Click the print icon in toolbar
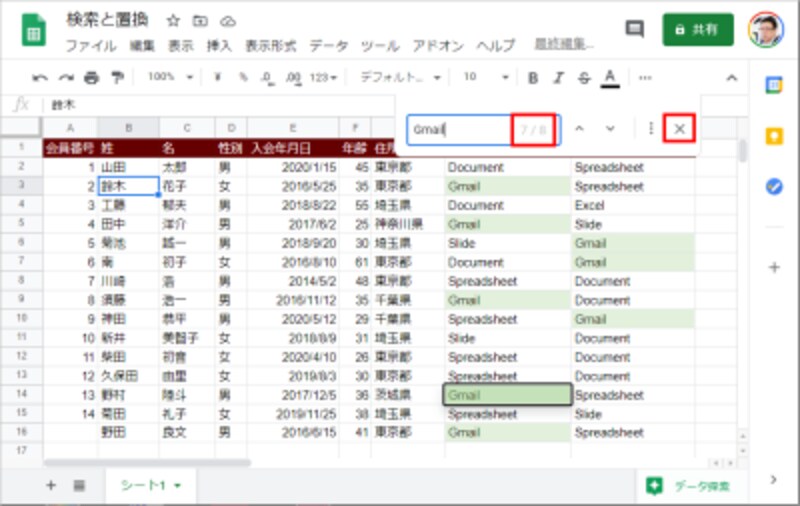The image size is (800, 506). [x=91, y=78]
